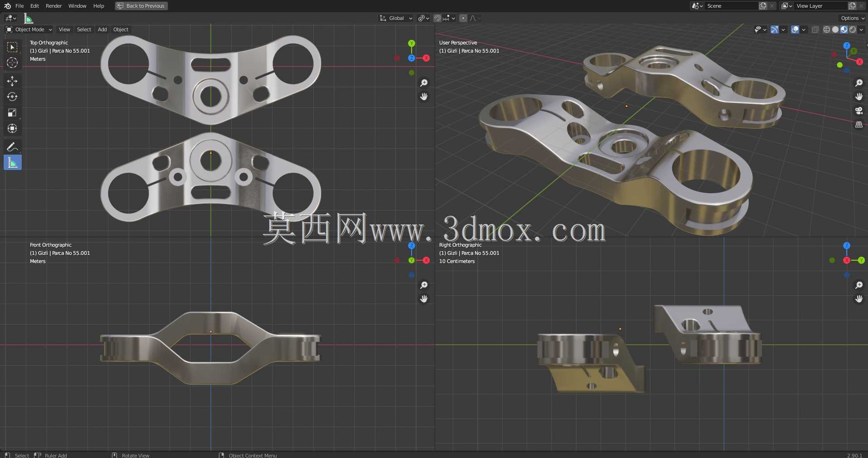Pan hand icon in Top Orthographic viewport

click(x=424, y=97)
